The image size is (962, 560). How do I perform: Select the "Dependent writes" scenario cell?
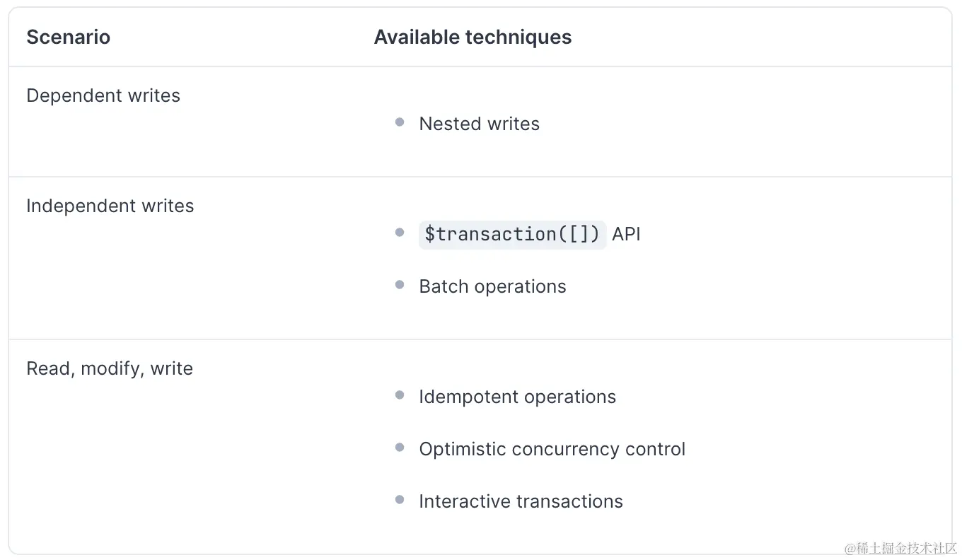pos(103,96)
